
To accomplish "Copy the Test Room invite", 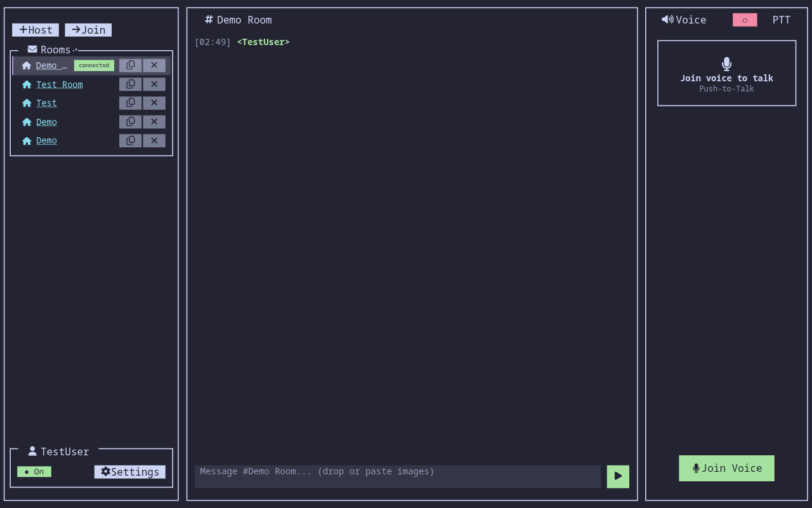I will coord(130,84).
